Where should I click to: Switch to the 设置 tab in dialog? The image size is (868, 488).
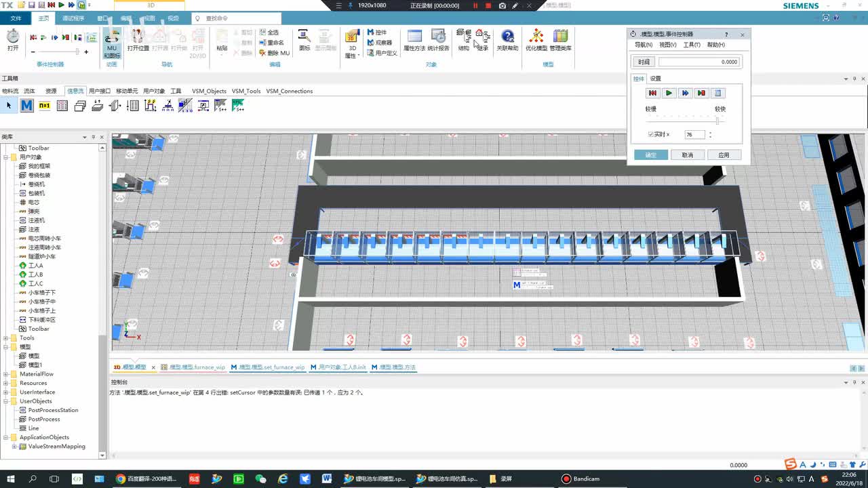pyautogui.click(x=656, y=79)
